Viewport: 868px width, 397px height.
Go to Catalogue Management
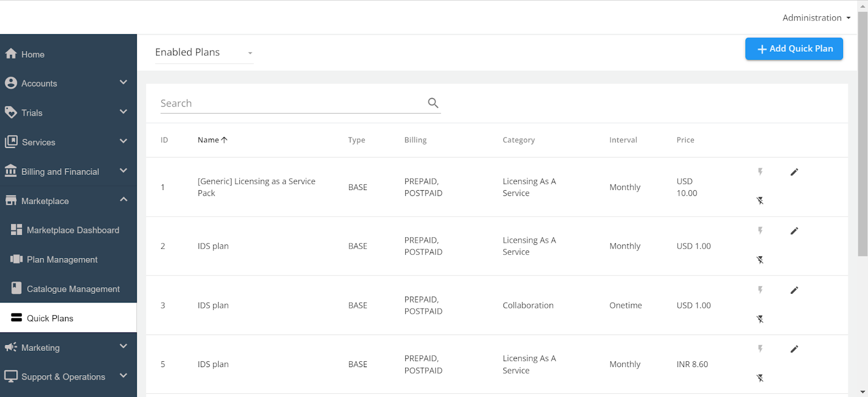point(73,289)
